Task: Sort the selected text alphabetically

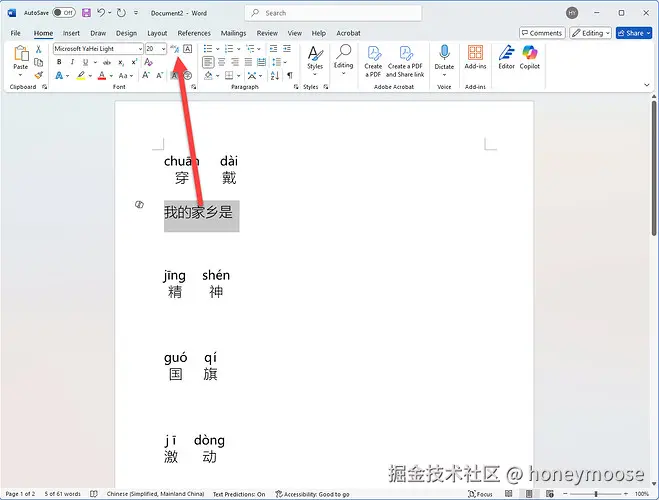Action: pyautogui.click(x=274, y=76)
